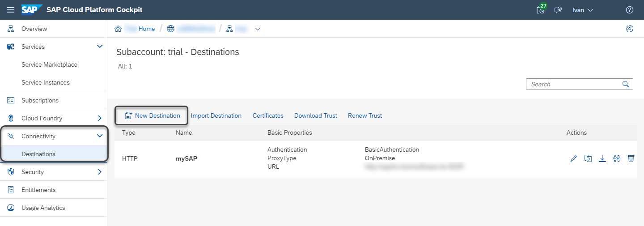
Task: Click the BasicAuthentication value
Action: pos(392,149)
